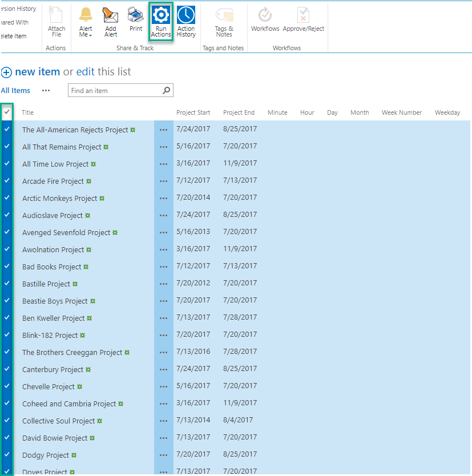Open the Month column header menu
The image size is (472, 476).
pos(360,112)
